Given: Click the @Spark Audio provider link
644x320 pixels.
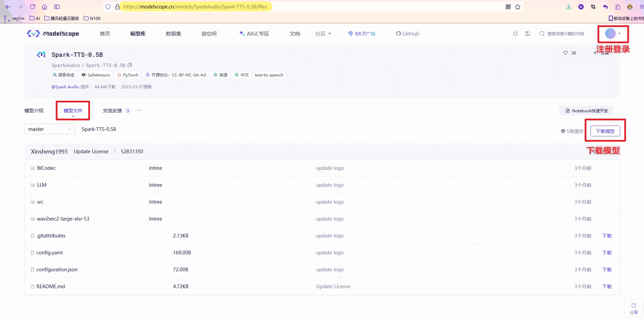Looking at the screenshot, I should (x=65, y=87).
